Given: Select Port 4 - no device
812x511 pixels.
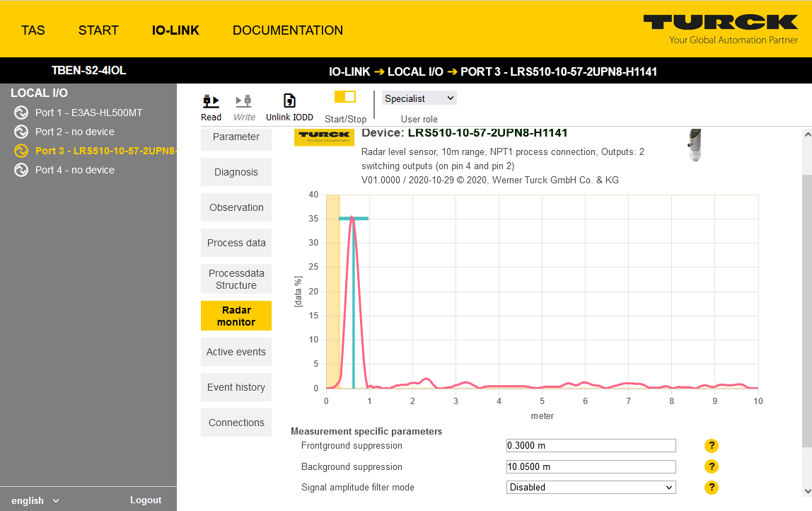Looking at the screenshot, I should (x=74, y=170).
